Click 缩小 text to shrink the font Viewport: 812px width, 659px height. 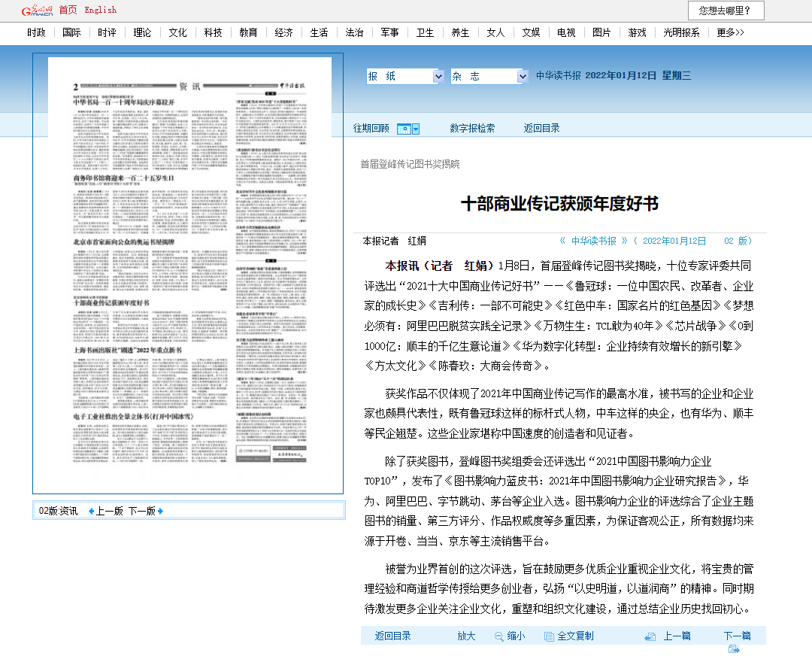[x=517, y=636]
